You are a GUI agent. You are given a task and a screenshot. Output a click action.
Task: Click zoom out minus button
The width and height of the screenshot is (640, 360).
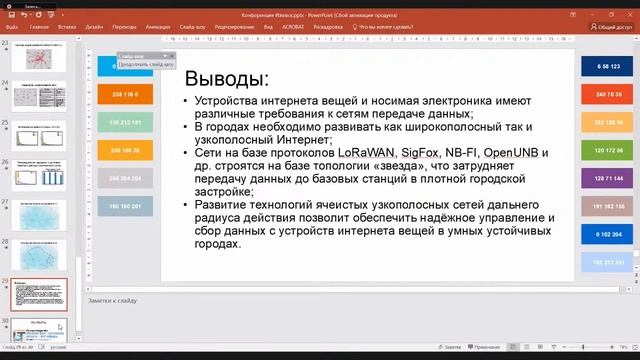tap(564, 347)
